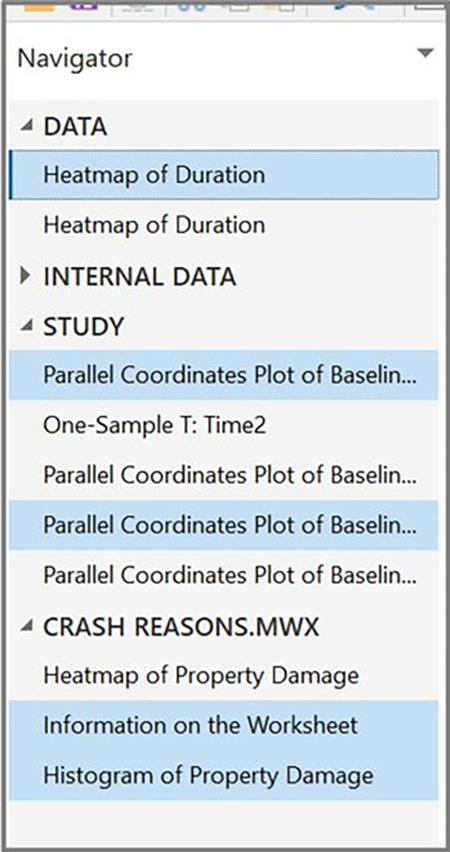Click the STUDY group heading label
This screenshot has height=852, width=450.
84,327
